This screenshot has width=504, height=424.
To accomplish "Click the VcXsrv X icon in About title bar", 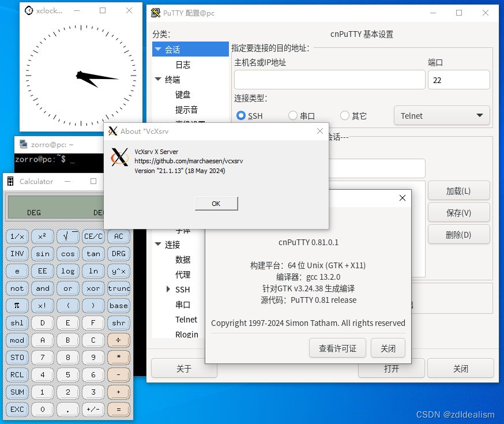I will click(113, 131).
